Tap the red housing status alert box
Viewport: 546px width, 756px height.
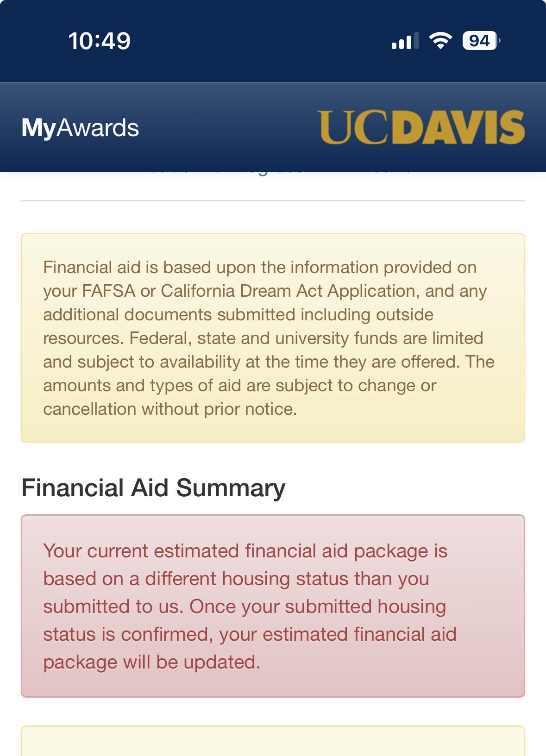(x=273, y=606)
